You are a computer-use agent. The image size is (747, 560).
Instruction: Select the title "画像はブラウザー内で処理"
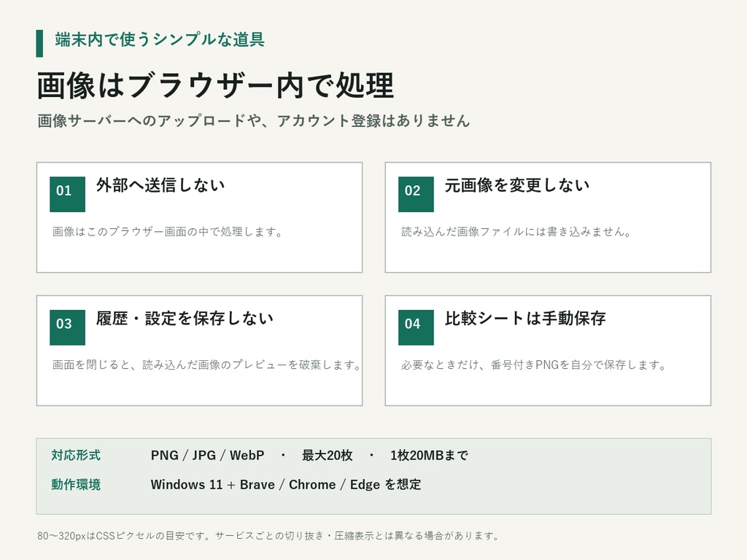pyautogui.click(x=215, y=86)
